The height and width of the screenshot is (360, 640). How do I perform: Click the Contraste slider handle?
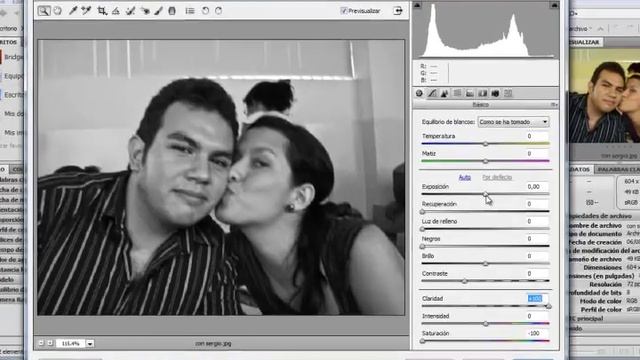pyautogui.click(x=464, y=281)
